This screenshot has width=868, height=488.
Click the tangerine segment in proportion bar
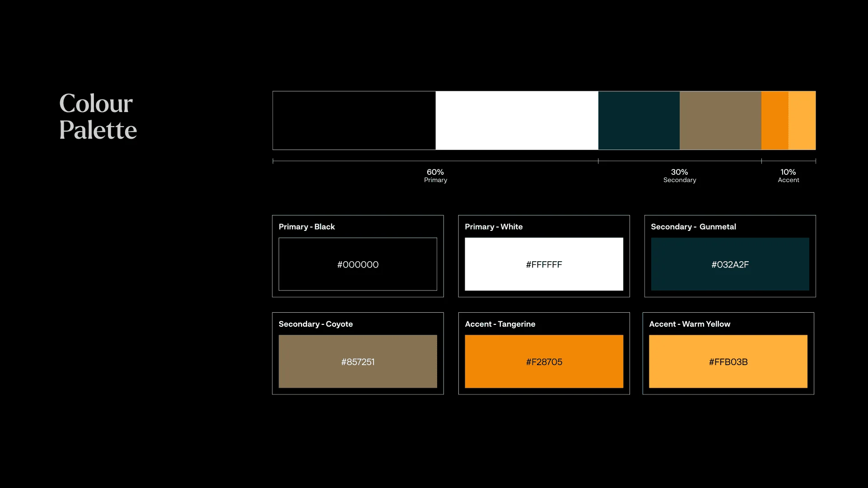tap(775, 121)
